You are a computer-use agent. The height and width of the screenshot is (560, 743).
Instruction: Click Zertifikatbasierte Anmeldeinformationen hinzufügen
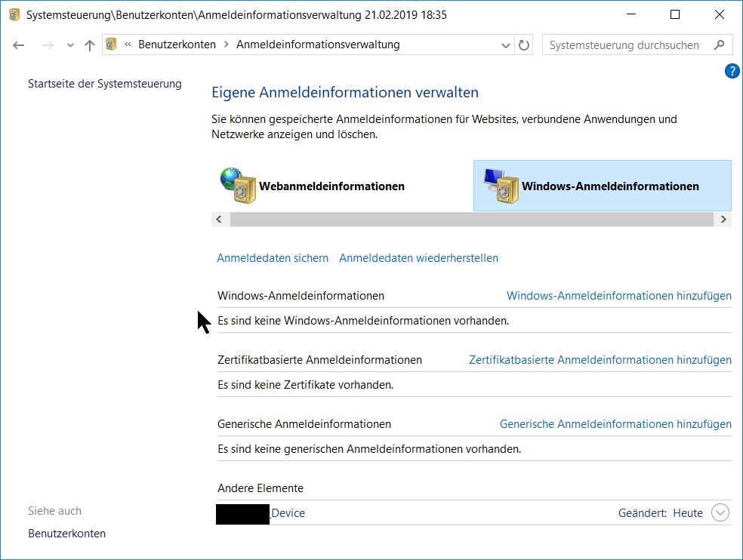pyautogui.click(x=600, y=360)
